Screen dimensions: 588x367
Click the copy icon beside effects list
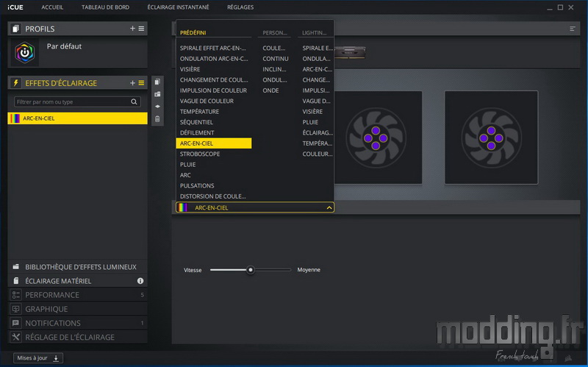pyautogui.click(x=157, y=82)
